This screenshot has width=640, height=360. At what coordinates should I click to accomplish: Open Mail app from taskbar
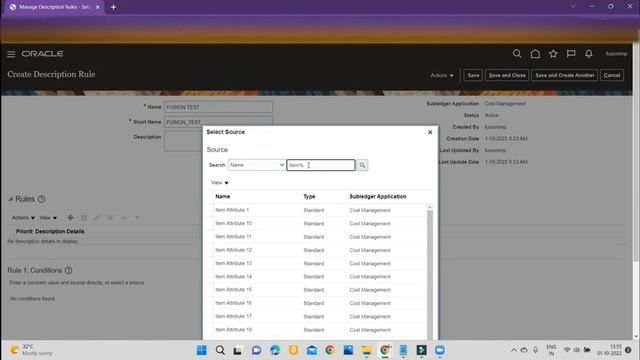[312, 350]
